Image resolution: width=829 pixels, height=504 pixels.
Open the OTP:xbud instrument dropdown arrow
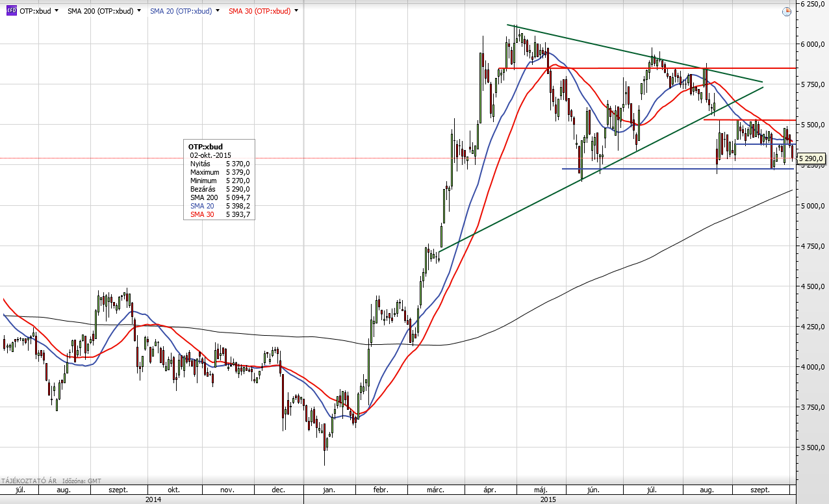pos(57,11)
